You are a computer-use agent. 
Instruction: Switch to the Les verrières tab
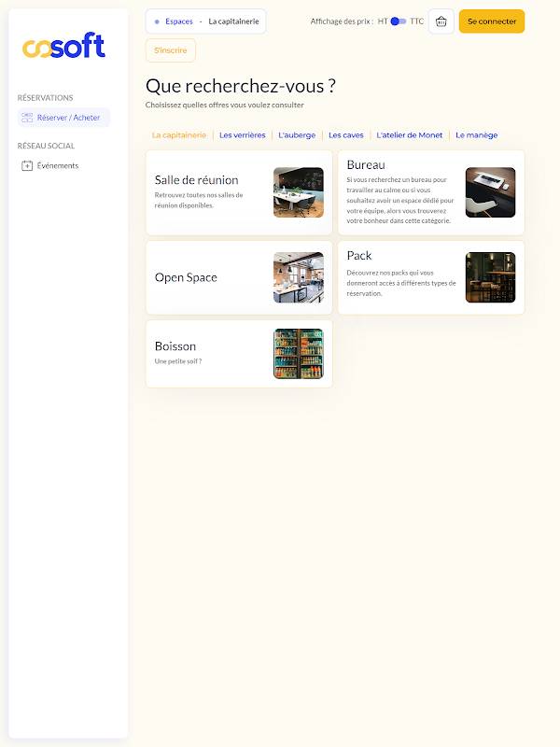coord(243,135)
